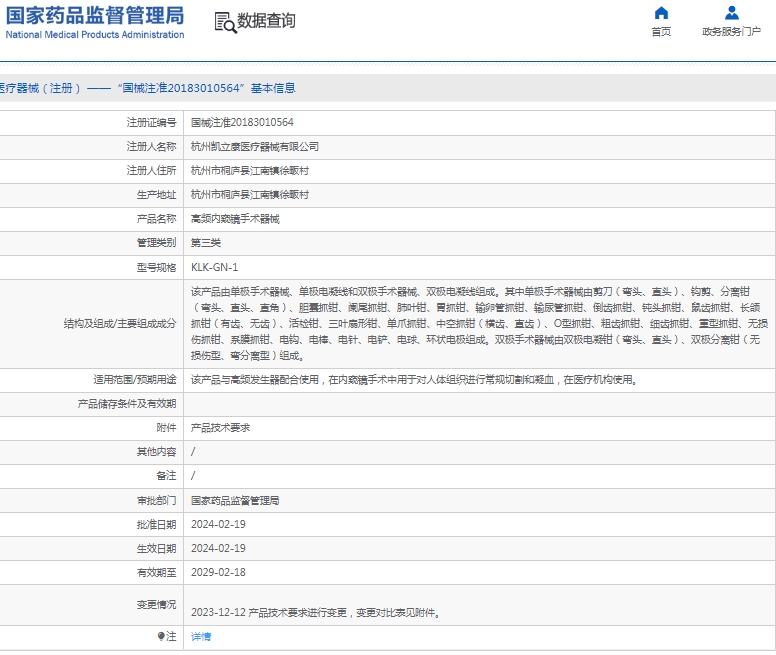Click approval authority 国家药品监督管理局 value
The image size is (776, 655).
click(x=235, y=501)
